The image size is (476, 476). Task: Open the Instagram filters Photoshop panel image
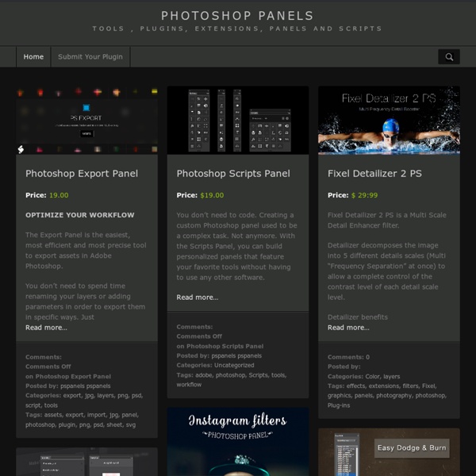pyautogui.click(x=238, y=442)
